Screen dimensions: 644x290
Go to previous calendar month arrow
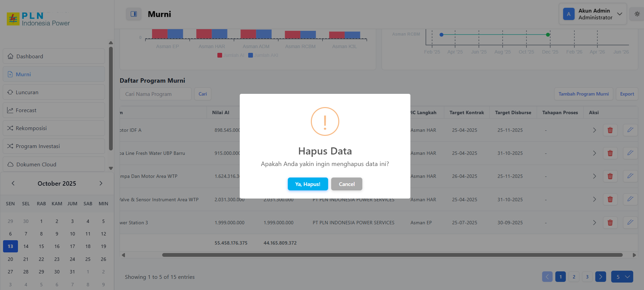(x=13, y=183)
